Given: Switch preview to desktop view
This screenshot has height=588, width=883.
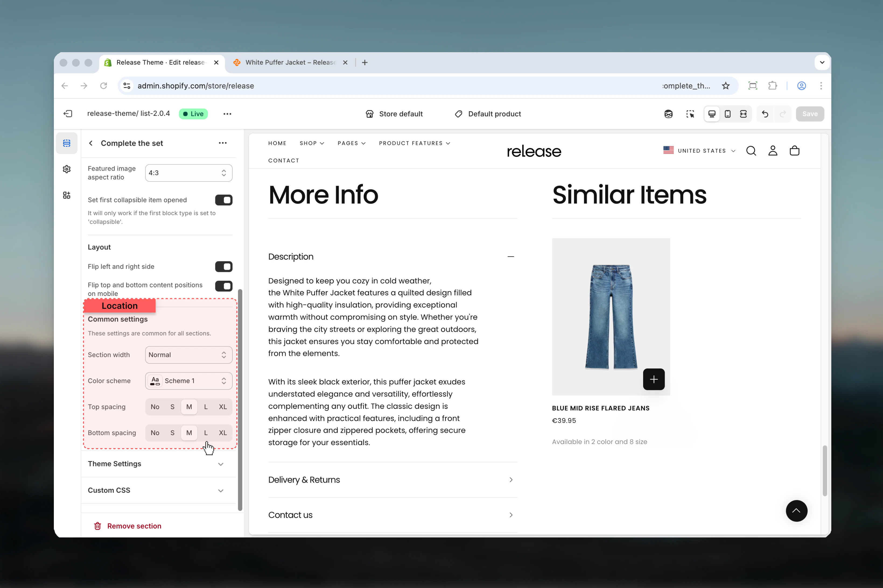Looking at the screenshot, I should click(712, 114).
